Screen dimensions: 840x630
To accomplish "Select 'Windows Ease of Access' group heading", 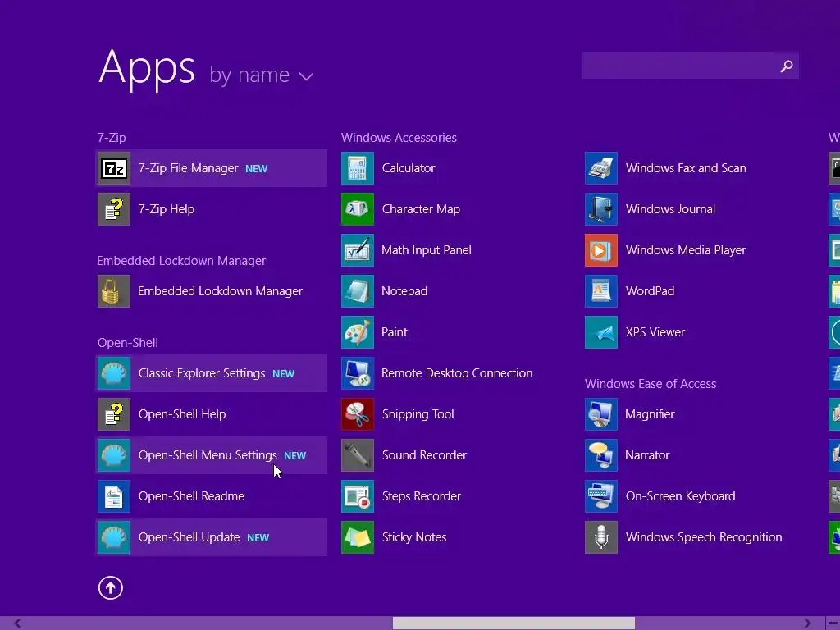I will point(651,384).
